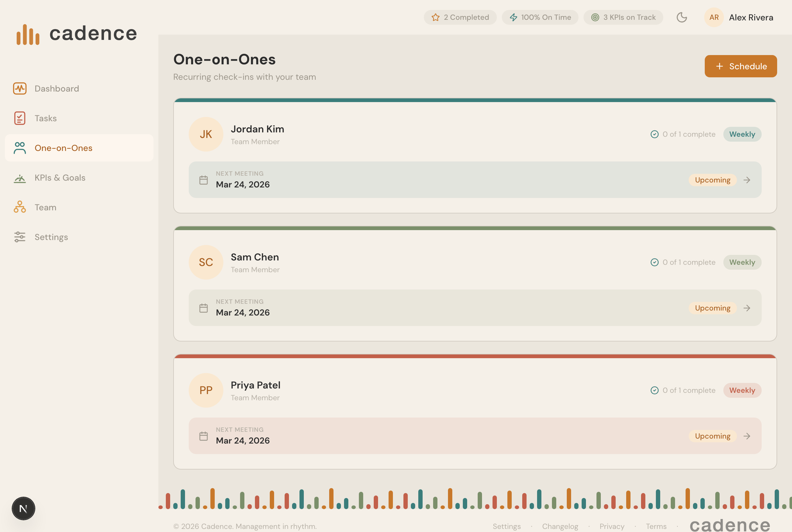Open Sam Chen's upcoming meeting arrow

pyautogui.click(x=747, y=308)
